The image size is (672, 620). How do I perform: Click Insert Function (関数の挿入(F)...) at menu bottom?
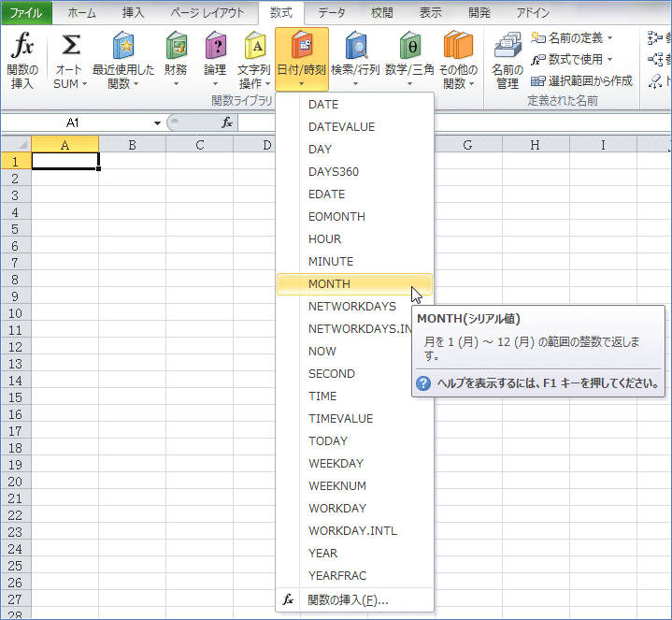point(348,600)
